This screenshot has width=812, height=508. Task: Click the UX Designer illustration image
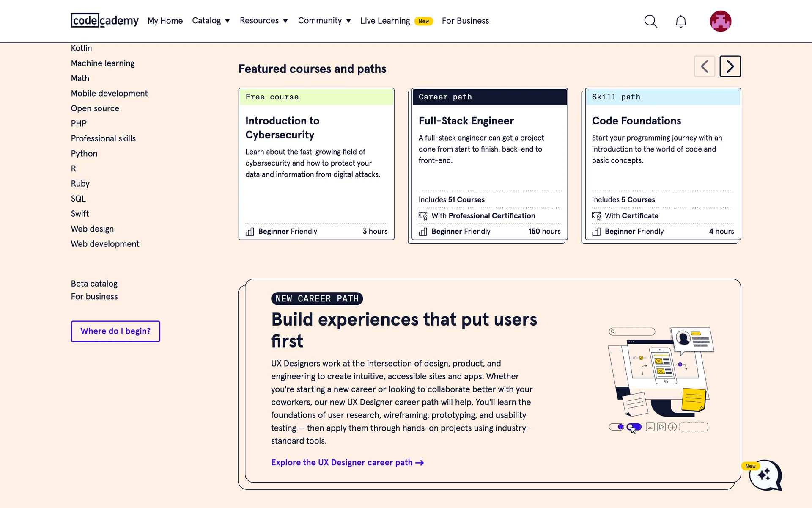[x=661, y=379]
